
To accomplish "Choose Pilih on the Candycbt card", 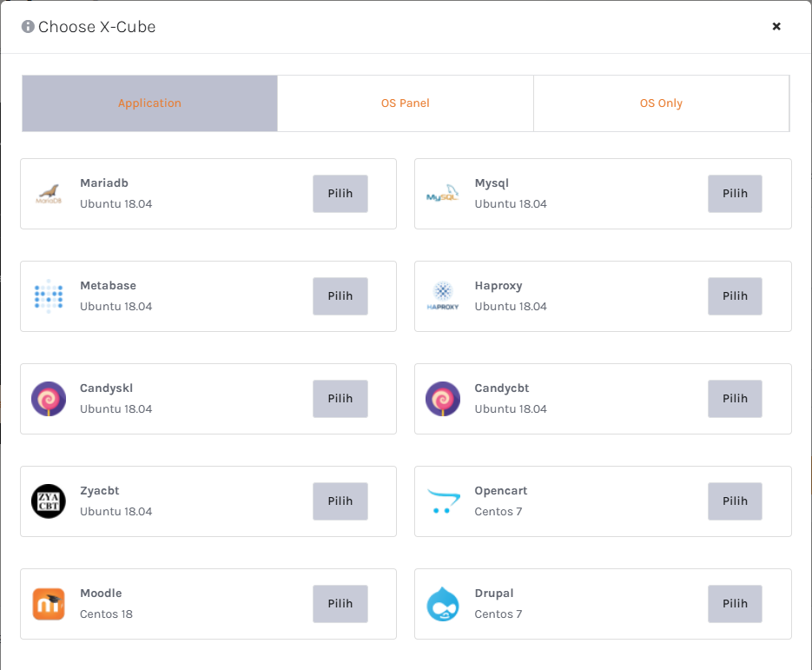I will click(735, 399).
